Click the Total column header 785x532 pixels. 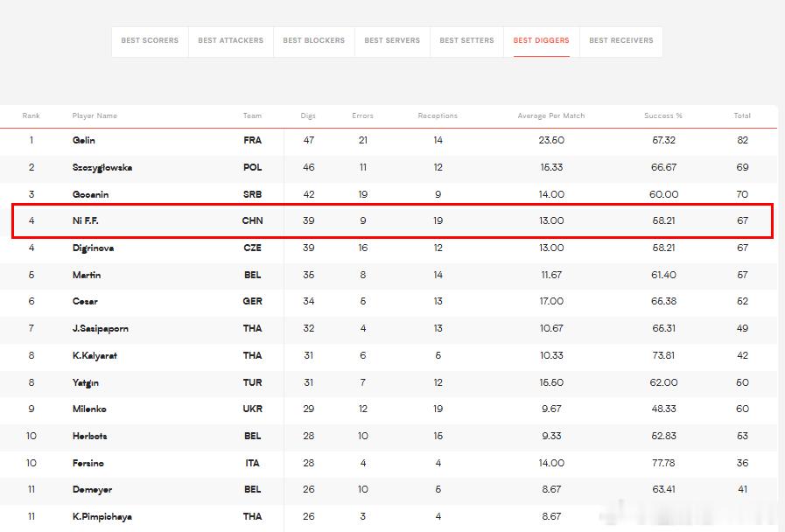coord(742,115)
